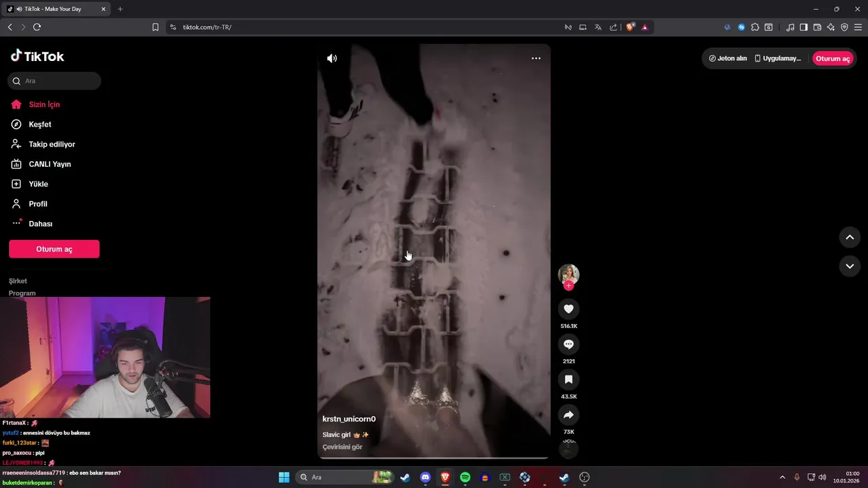Follow the creator via the plus badge
The image size is (868, 488).
(x=568, y=286)
